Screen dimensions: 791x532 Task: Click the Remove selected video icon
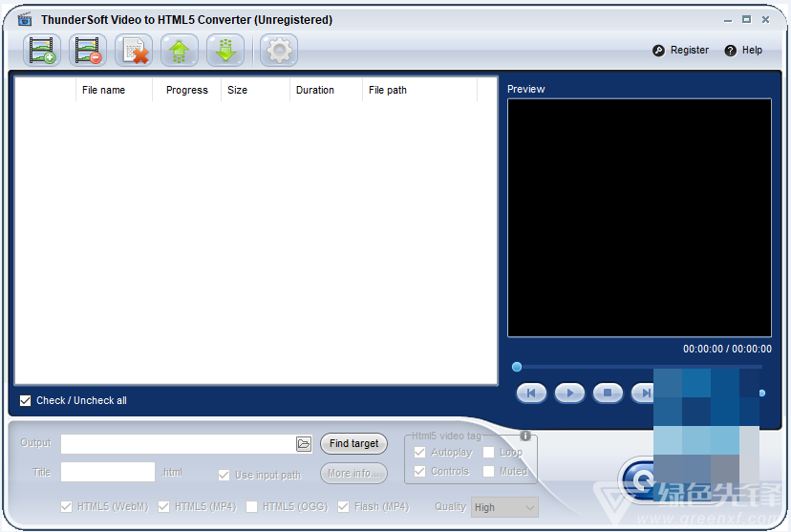88,51
